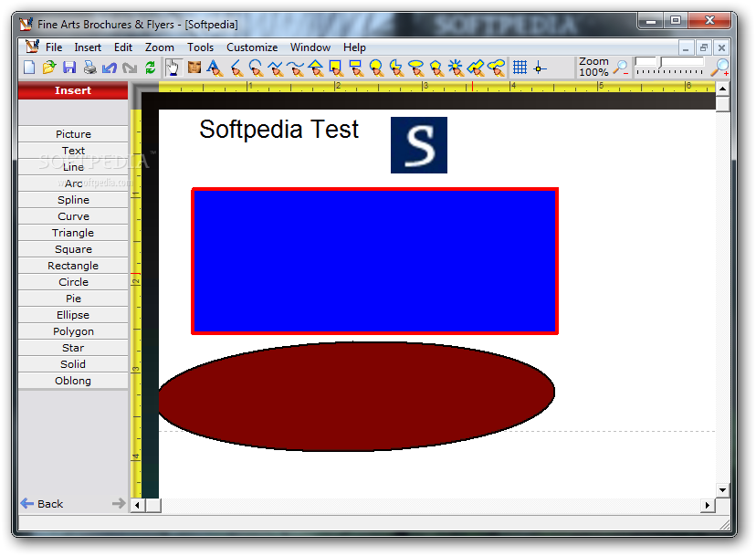Image resolution: width=756 pixels, height=556 pixels.
Task: Click Solid in the Insert panel
Action: point(73,363)
